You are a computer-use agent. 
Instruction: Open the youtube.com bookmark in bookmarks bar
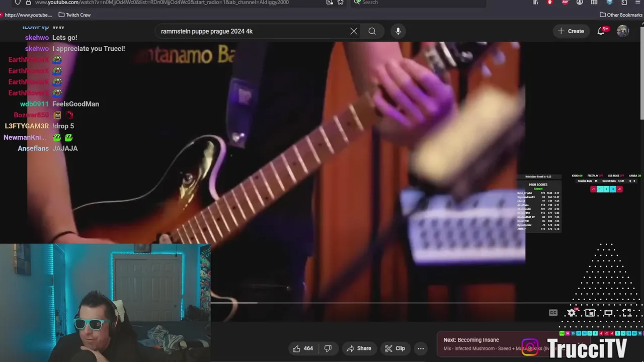(26, 15)
